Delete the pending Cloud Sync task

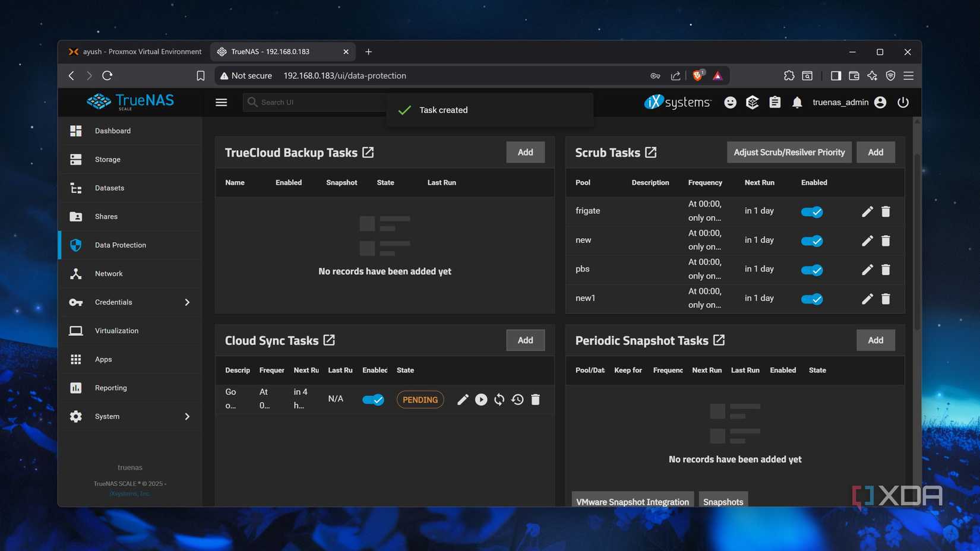click(535, 400)
